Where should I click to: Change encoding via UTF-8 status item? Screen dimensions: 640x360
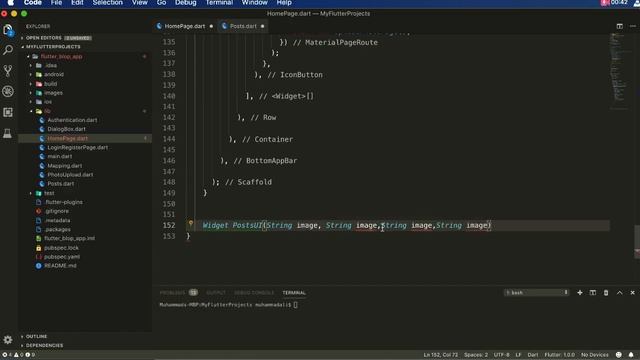(502, 355)
